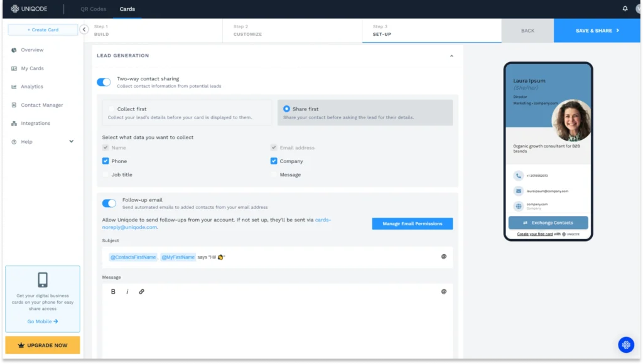
Task: Apply italic formatting in Message editor
Action: point(127,291)
